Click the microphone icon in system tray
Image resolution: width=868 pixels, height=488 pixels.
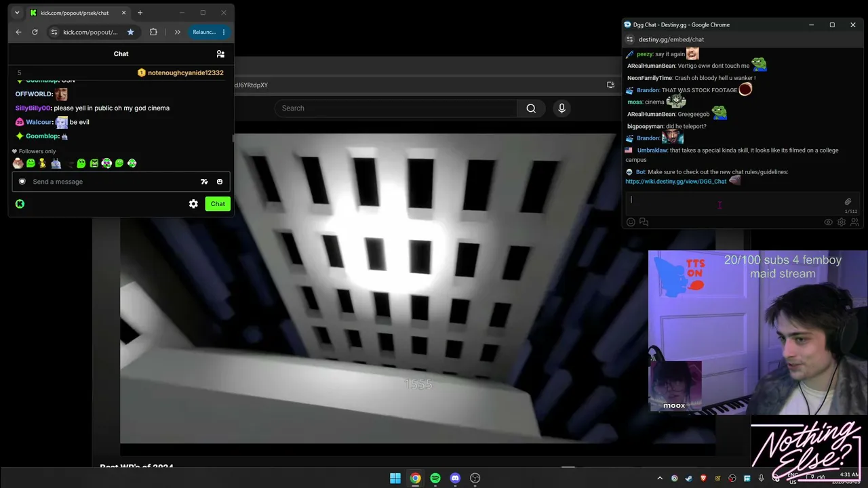pyautogui.click(x=762, y=479)
